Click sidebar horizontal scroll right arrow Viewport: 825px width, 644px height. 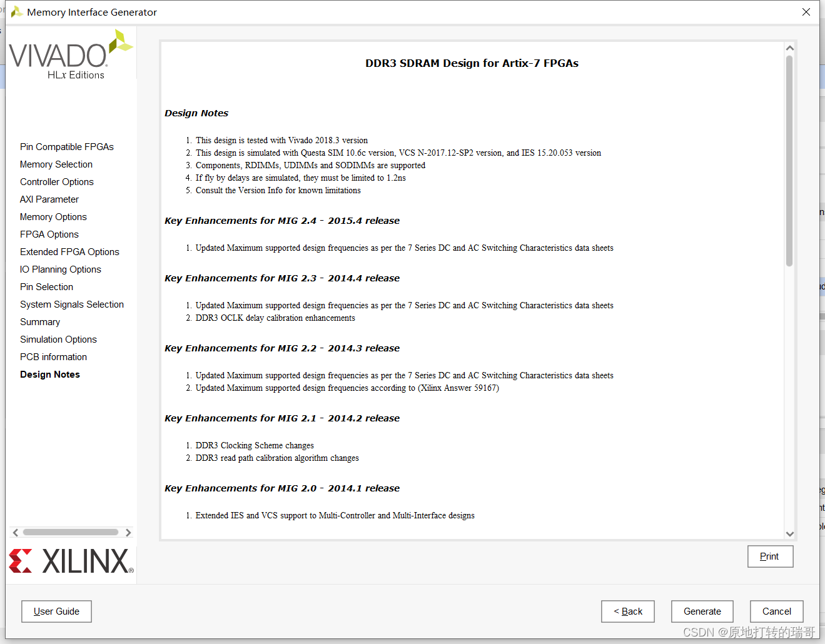click(128, 533)
